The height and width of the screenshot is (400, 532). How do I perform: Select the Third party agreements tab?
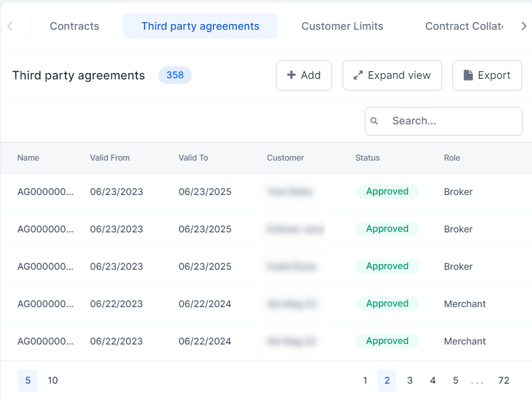tap(200, 26)
